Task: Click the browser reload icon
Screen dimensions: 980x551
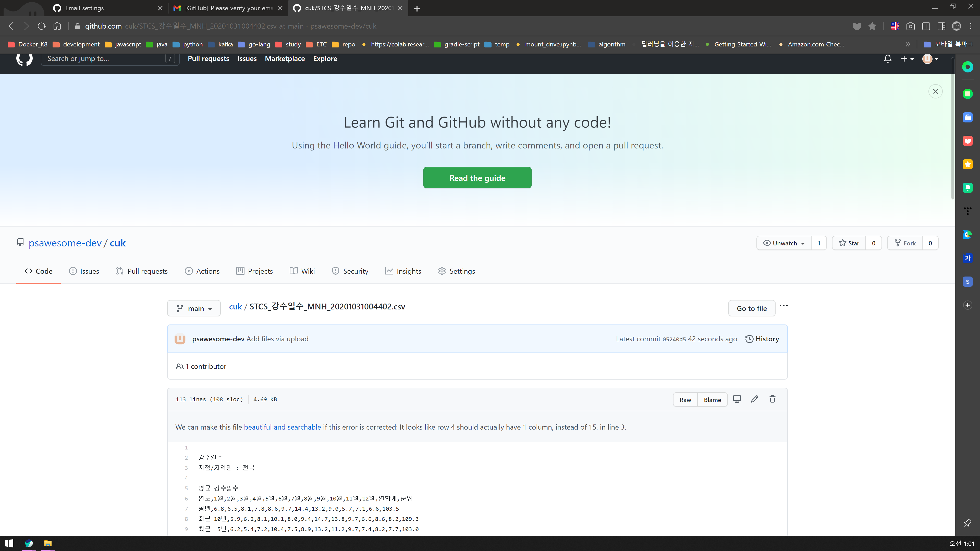Action: (41, 26)
